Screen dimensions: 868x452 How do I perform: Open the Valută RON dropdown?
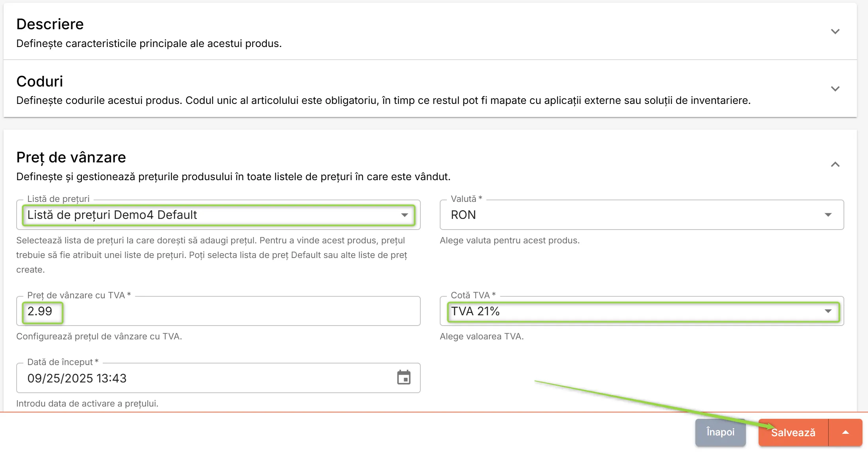[x=642, y=215]
